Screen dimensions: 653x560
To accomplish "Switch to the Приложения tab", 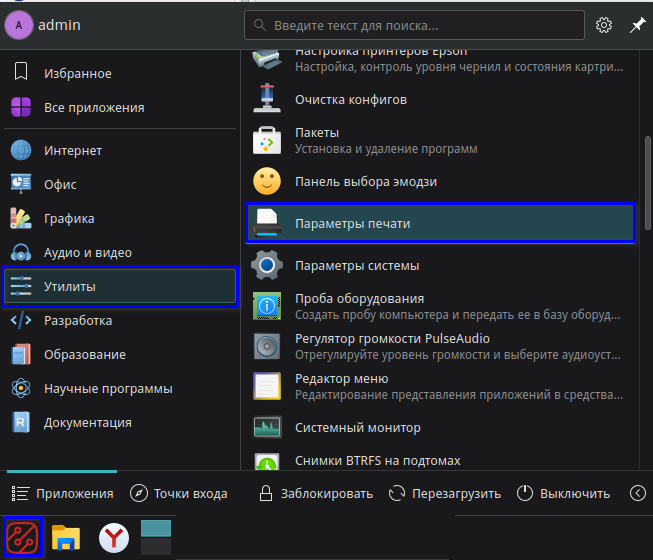I will (x=62, y=493).
